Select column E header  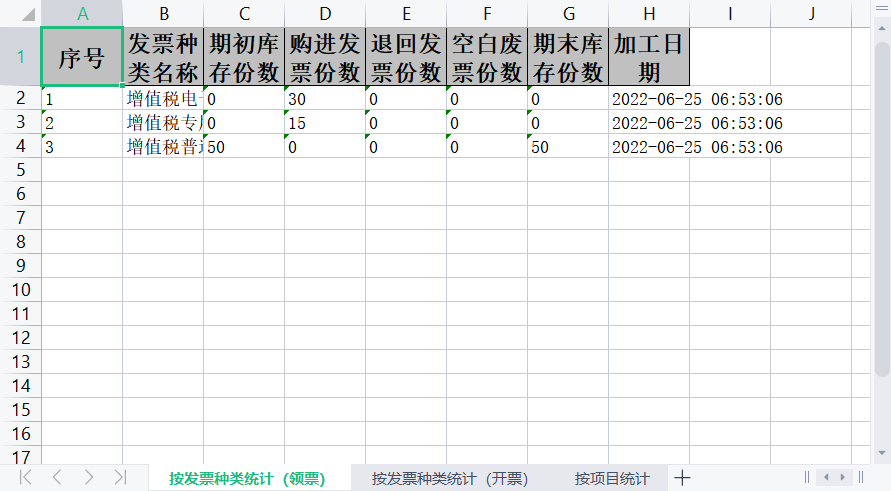pos(406,14)
